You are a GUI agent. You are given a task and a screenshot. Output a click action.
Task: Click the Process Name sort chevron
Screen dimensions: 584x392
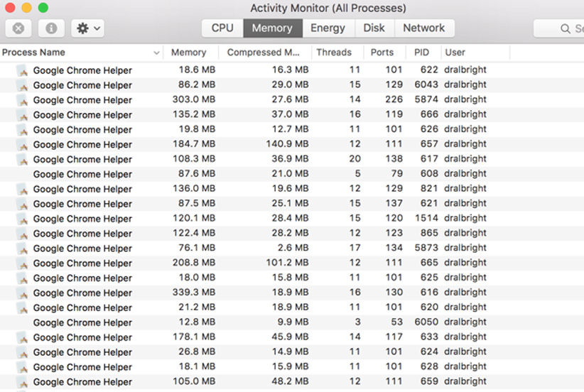(156, 53)
